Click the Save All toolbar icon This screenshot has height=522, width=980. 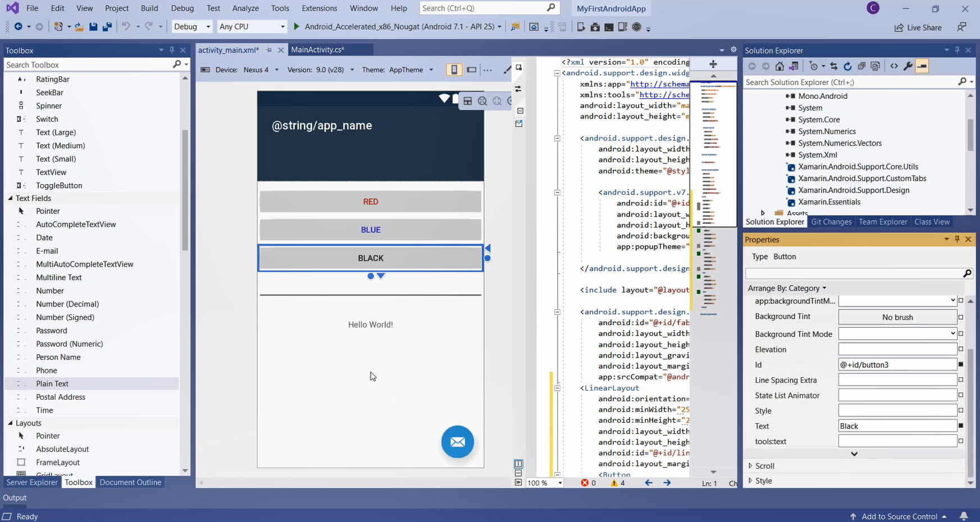click(x=107, y=27)
